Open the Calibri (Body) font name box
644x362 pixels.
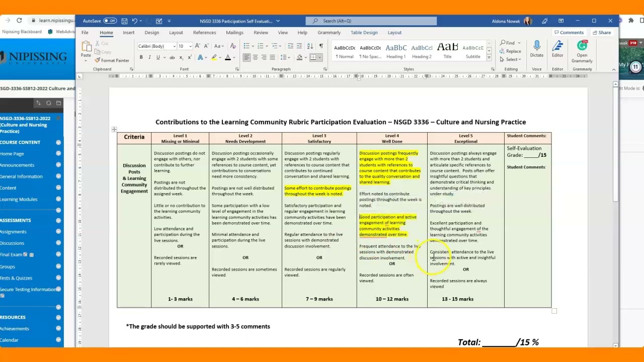tap(156, 46)
